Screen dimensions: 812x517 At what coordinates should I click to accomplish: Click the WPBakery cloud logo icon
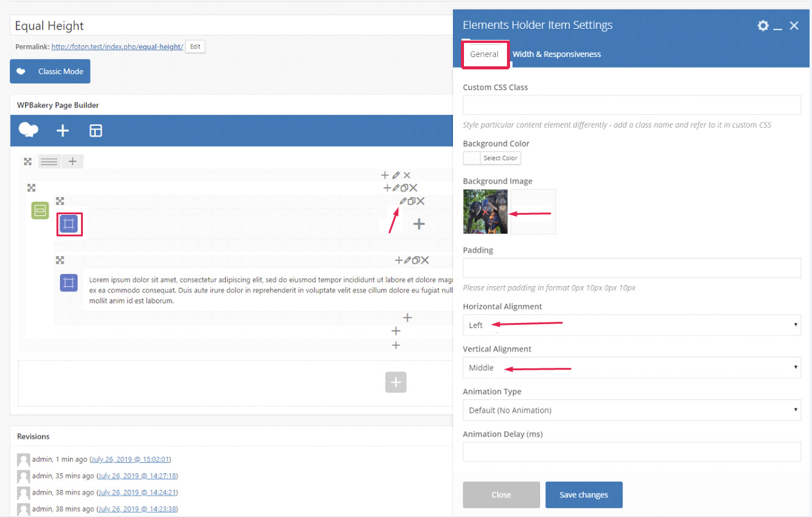click(29, 130)
